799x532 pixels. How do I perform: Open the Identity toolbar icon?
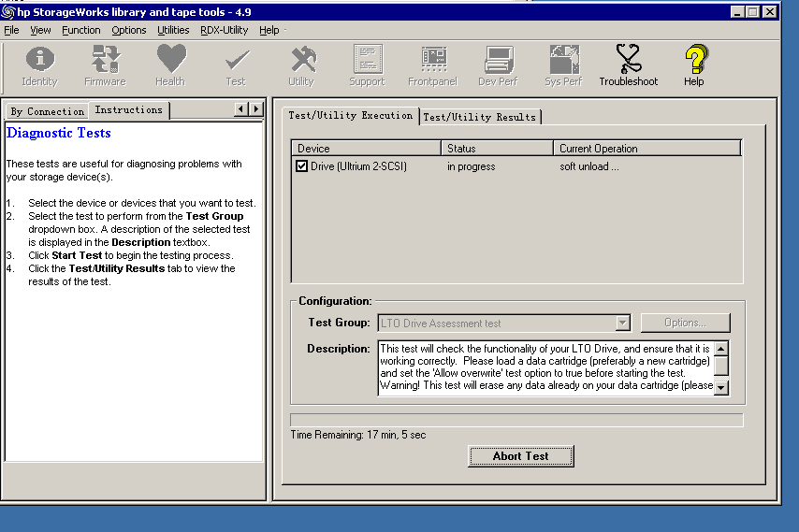pos(39,65)
